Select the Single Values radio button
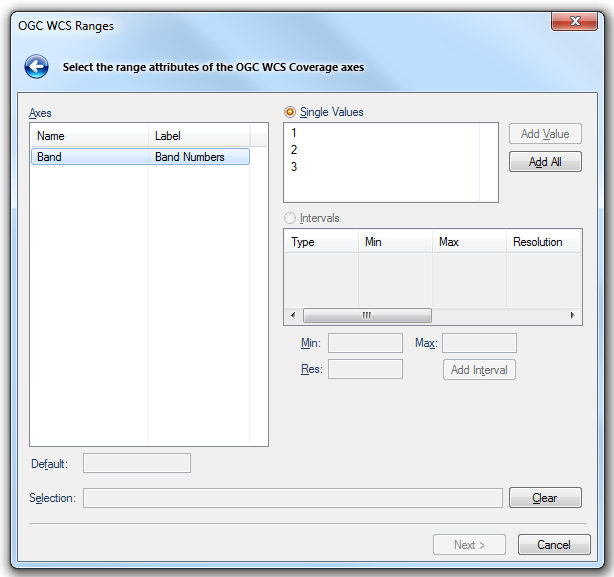The image size is (614, 577). point(291,112)
